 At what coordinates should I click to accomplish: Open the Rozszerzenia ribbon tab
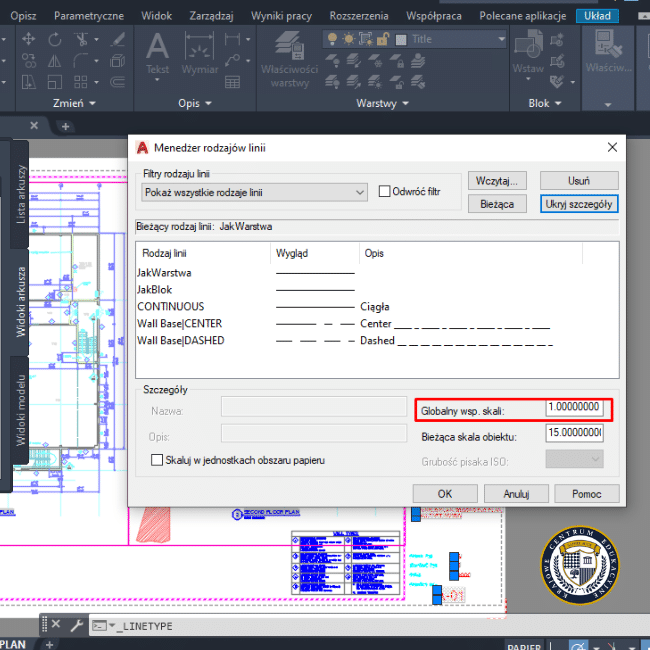359,16
